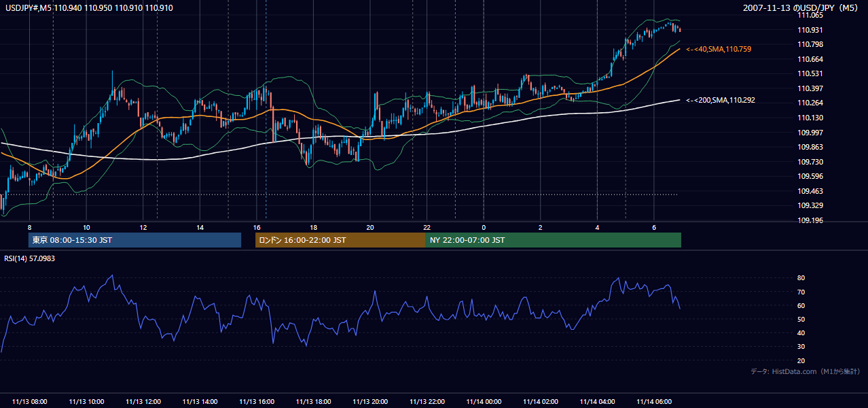Screen dimensions: 868x408
Task: Click the RSI axis value 40
Action: tap(801, 333)
